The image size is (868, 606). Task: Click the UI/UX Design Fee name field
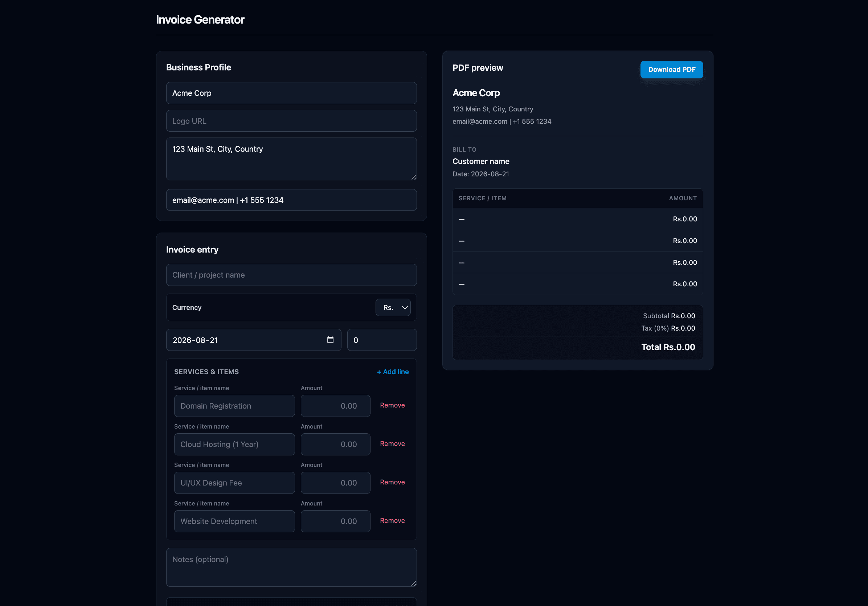point(234,483)
